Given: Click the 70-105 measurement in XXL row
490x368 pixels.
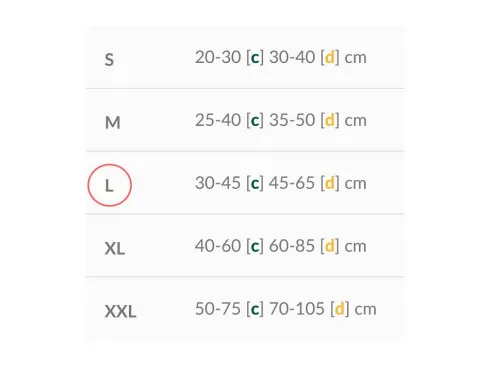Looking at the screenshot, I should coord(297,309).
